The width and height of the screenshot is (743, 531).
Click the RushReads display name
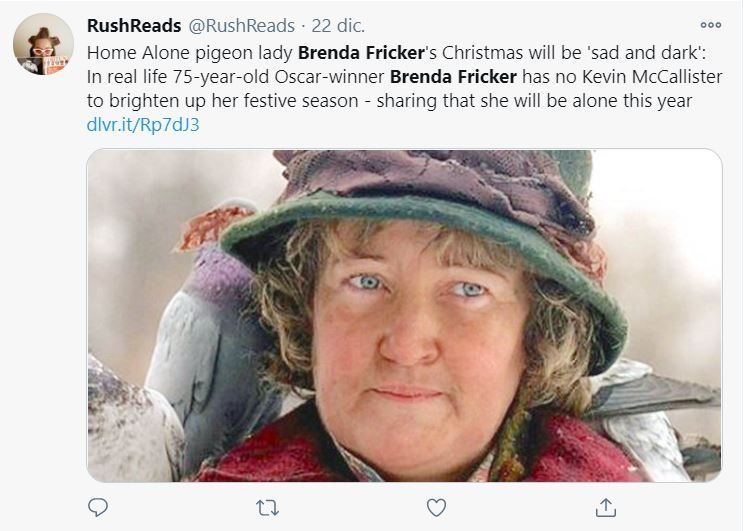(x=135, y=25)
